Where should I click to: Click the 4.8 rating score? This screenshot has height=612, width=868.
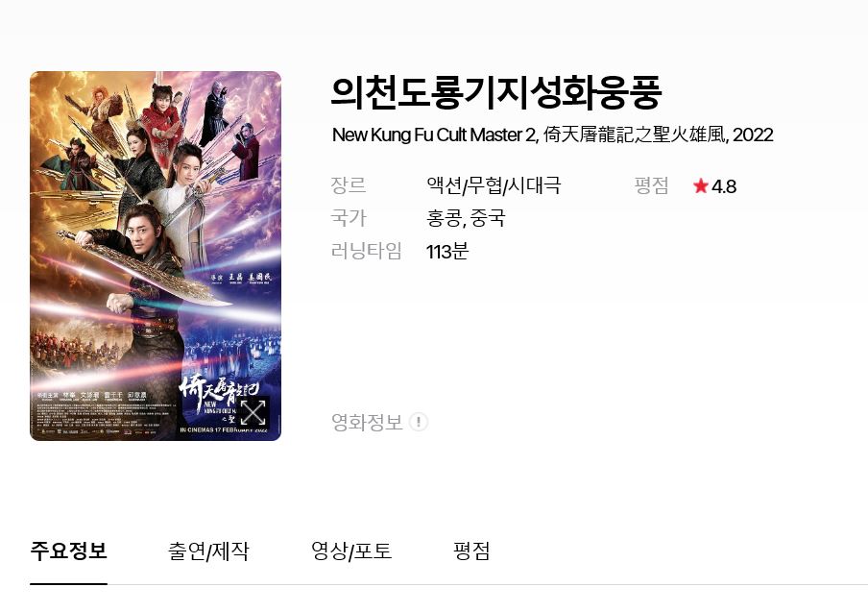click(724, 186)
